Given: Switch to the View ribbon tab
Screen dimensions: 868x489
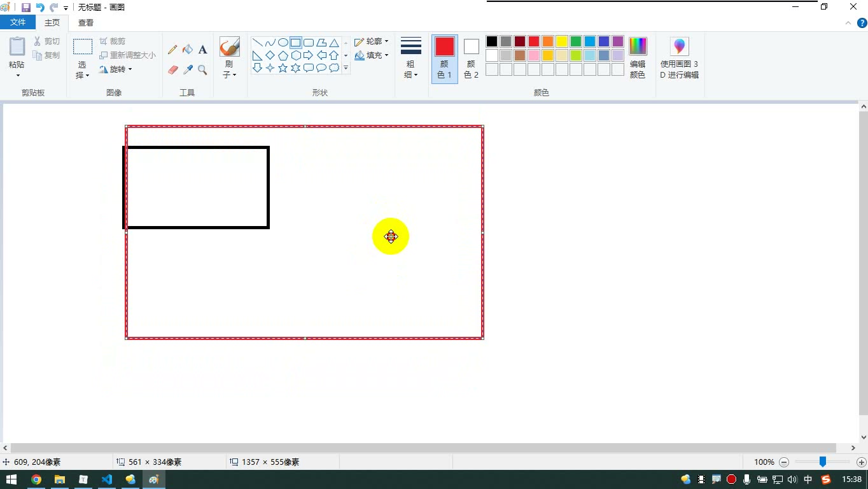Looking at the screenshot, I should point(86,22).
